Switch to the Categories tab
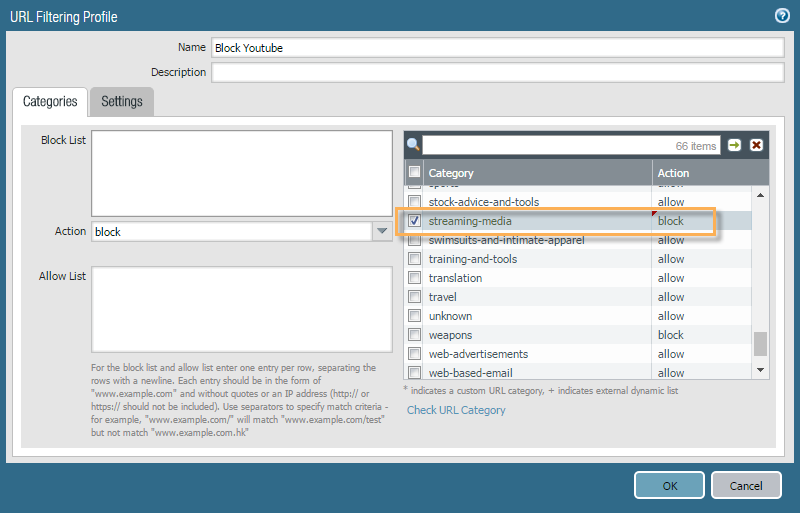 pyautogui.click(x=50, y=102)
